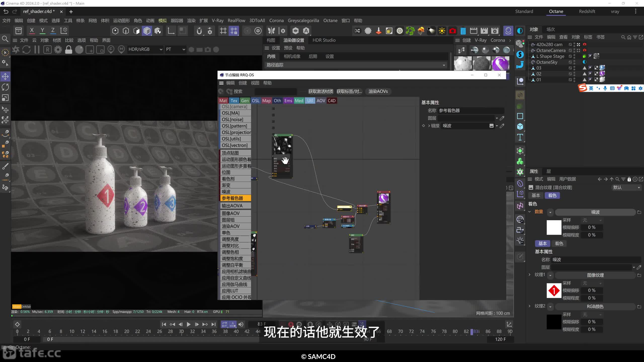
Task: Click the Cube primitive icon
Action: pos(520,126)
